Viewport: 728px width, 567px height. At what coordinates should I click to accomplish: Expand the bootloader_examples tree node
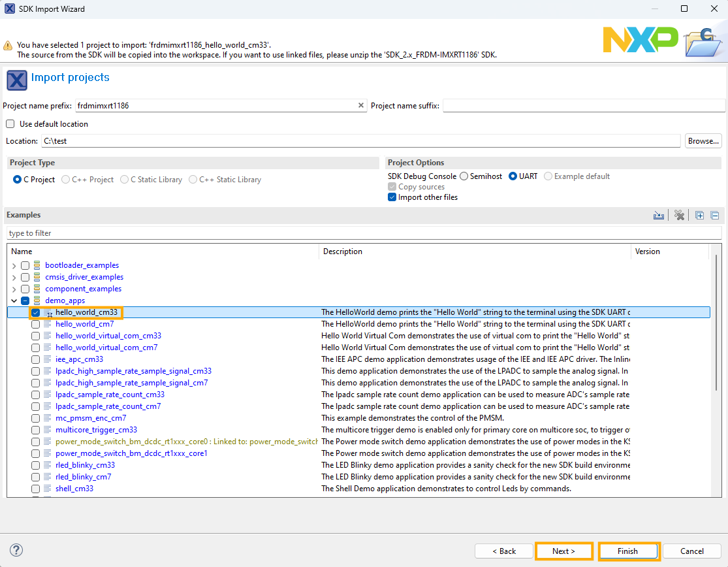pos(14,266)
